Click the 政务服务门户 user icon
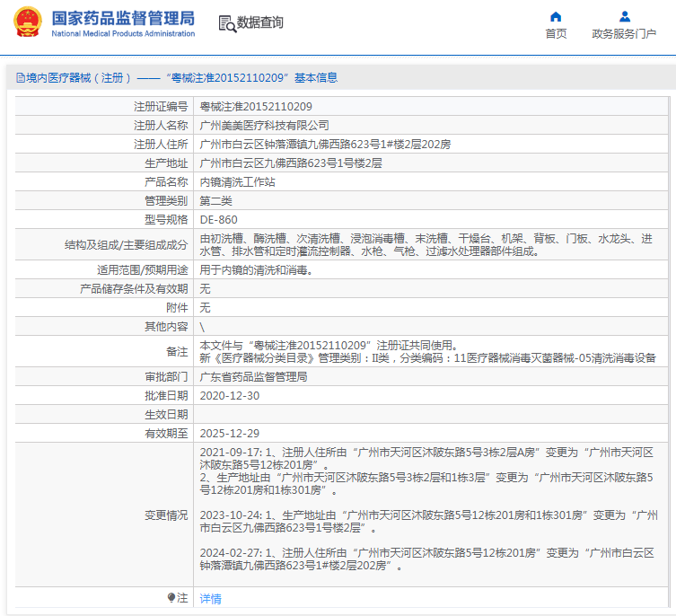The image size is (676, 616). tap(624, 17)
